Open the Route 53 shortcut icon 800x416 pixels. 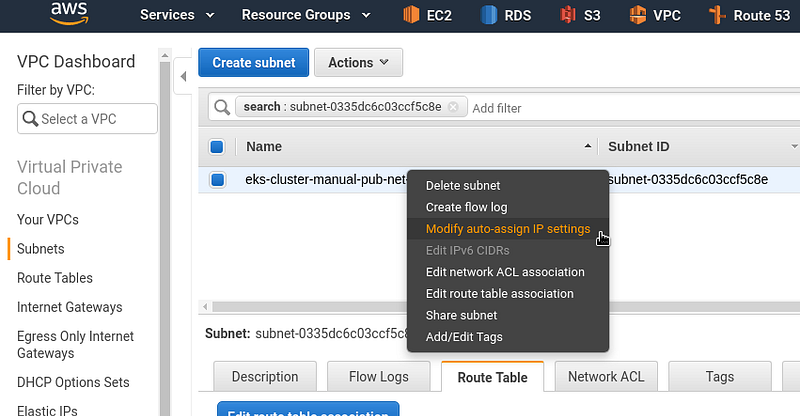(717, 15)
